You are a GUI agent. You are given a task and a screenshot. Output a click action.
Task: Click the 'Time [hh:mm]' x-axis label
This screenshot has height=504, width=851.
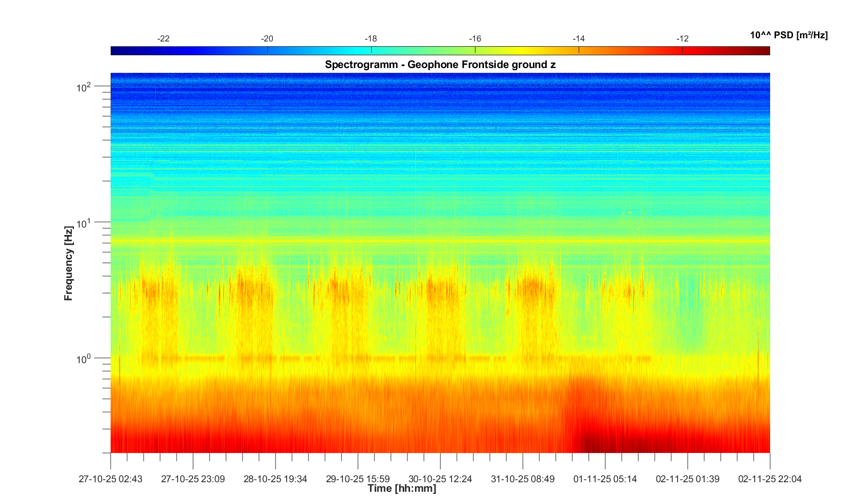(402, 489)
